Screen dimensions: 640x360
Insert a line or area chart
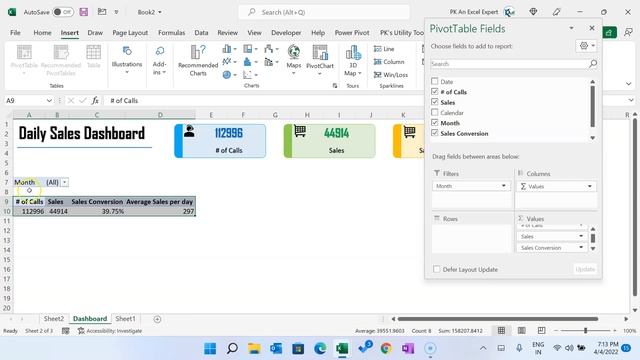tap(229, 62)
